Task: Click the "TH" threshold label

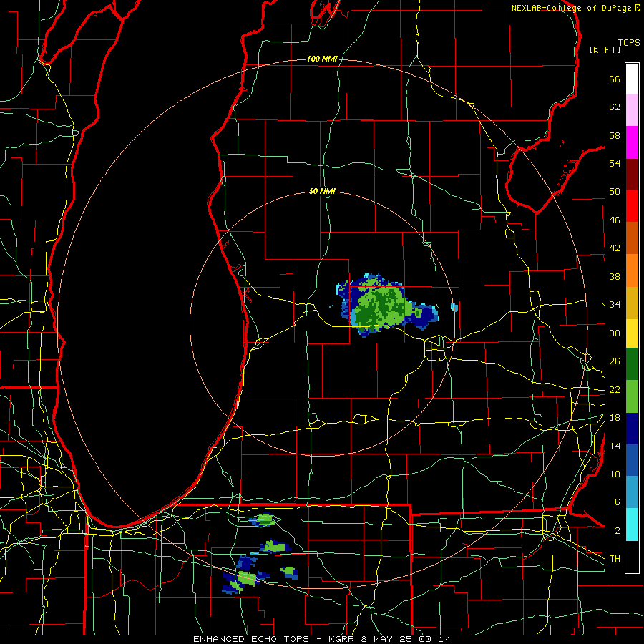Action: (x=615, y=559)
